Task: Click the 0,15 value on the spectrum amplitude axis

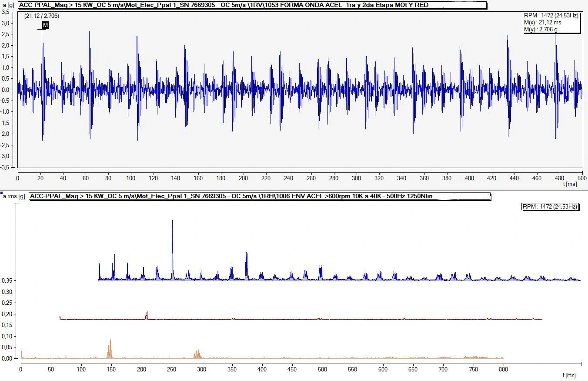Action: (7, 325)
